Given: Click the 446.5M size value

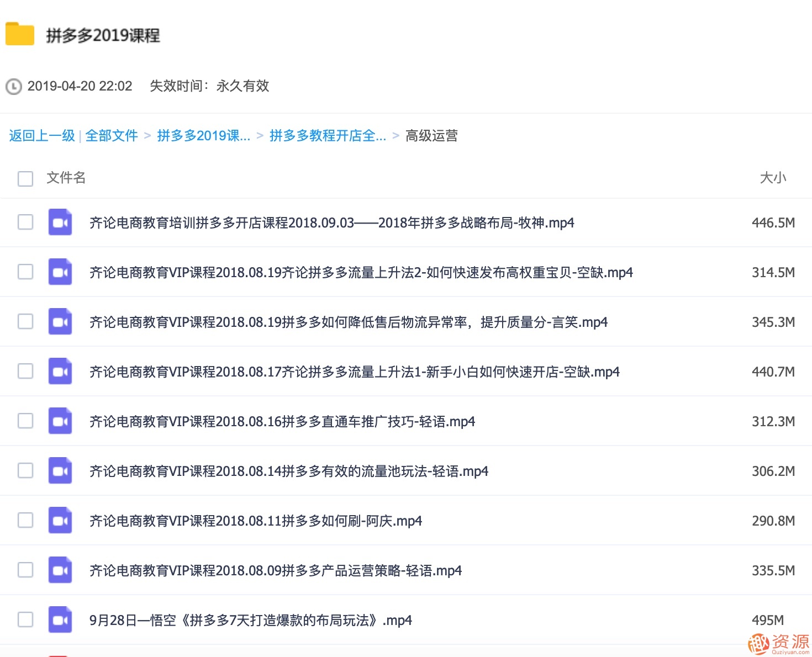Looking at the screenshot, I should [773, 223].
